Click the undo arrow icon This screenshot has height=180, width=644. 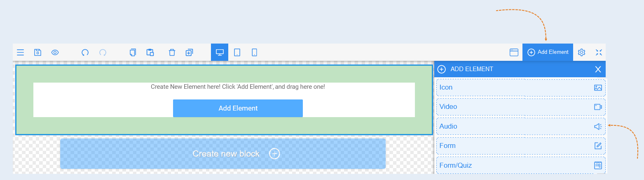tap(85, 52)
